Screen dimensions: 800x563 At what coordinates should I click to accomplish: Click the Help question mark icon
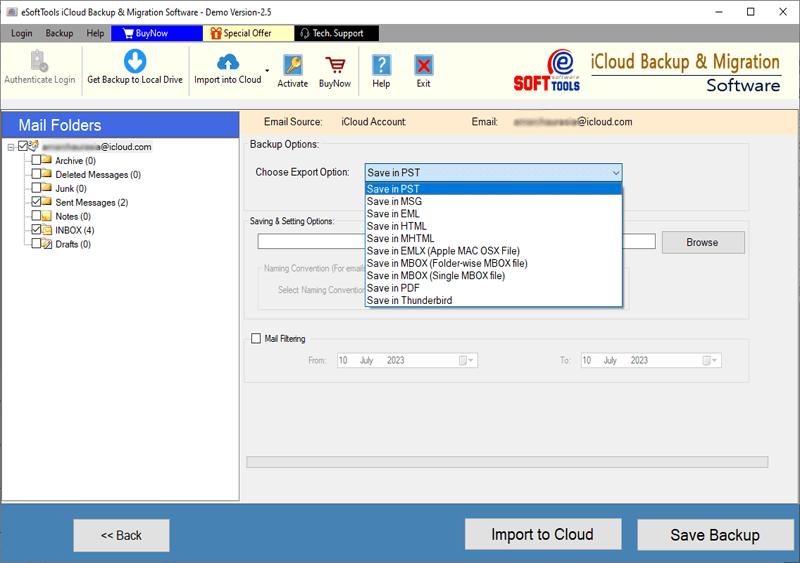pyautogui.click(x=381, y=65)
